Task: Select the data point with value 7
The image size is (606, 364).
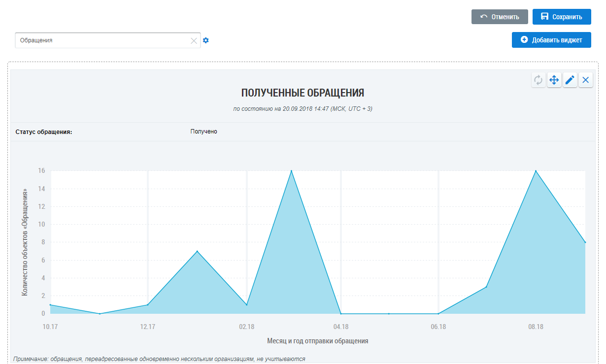Action: click(197, 251)
